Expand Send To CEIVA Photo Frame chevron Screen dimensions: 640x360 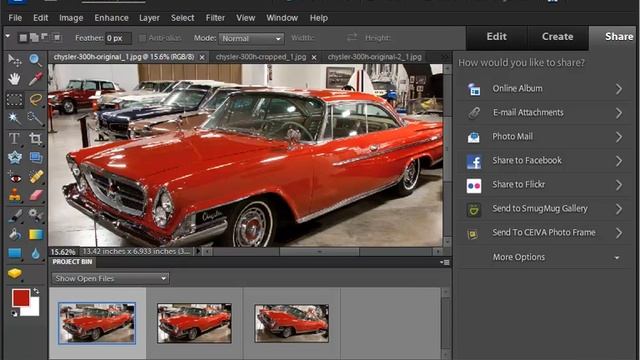click(x=619, y=233)
